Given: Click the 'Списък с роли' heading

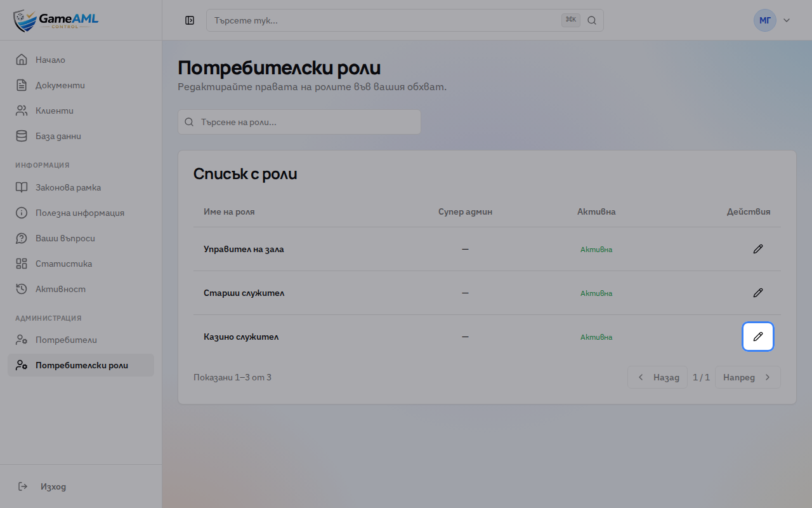Looking at the screenshot, I should (x=245, y=174).
